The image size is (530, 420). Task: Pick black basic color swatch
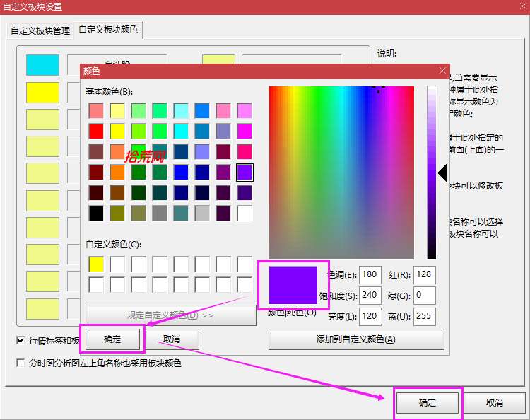[96, 214]
